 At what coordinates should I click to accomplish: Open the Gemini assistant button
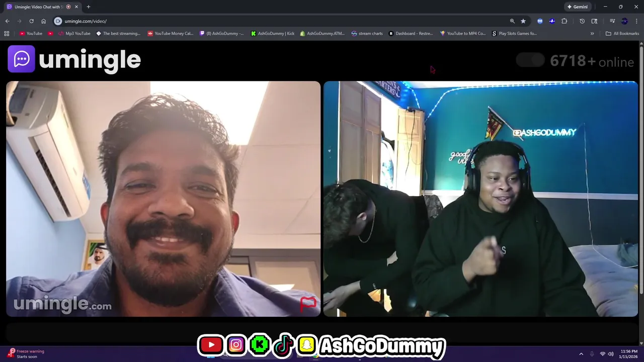(x=577, y=7)
